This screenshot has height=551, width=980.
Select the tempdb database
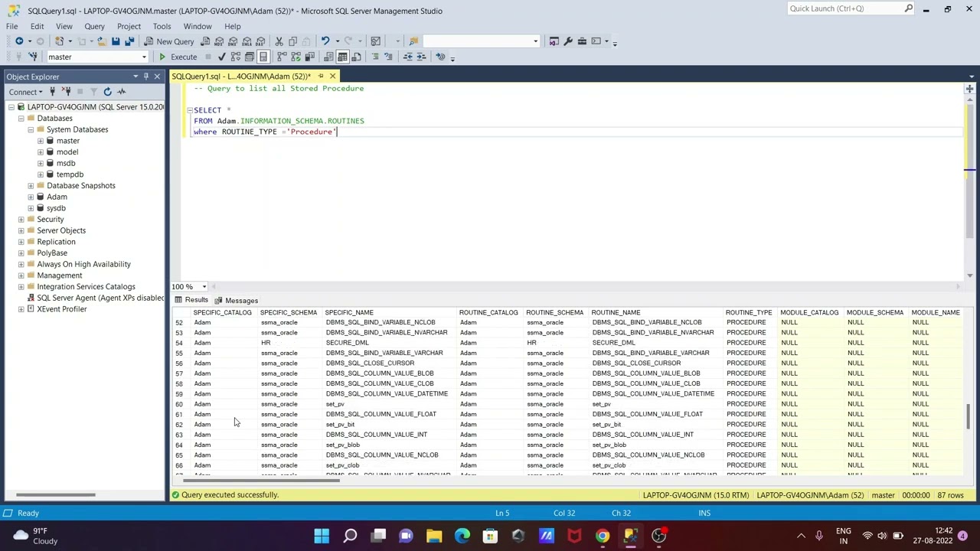(70, 174)
